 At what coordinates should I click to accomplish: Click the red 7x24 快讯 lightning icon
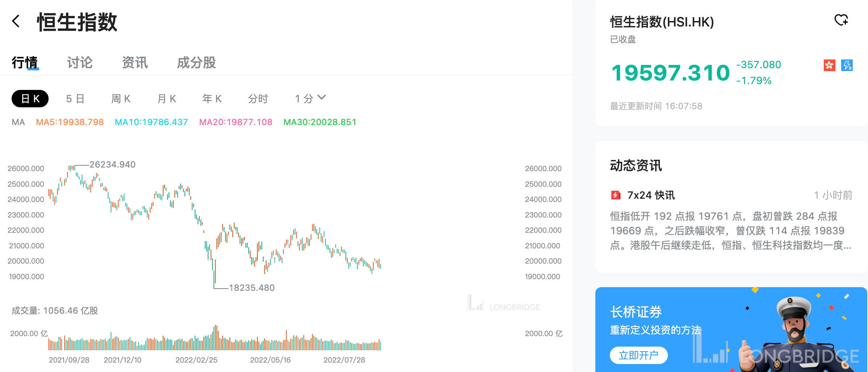pyautogui.click(x=616, y=195)
